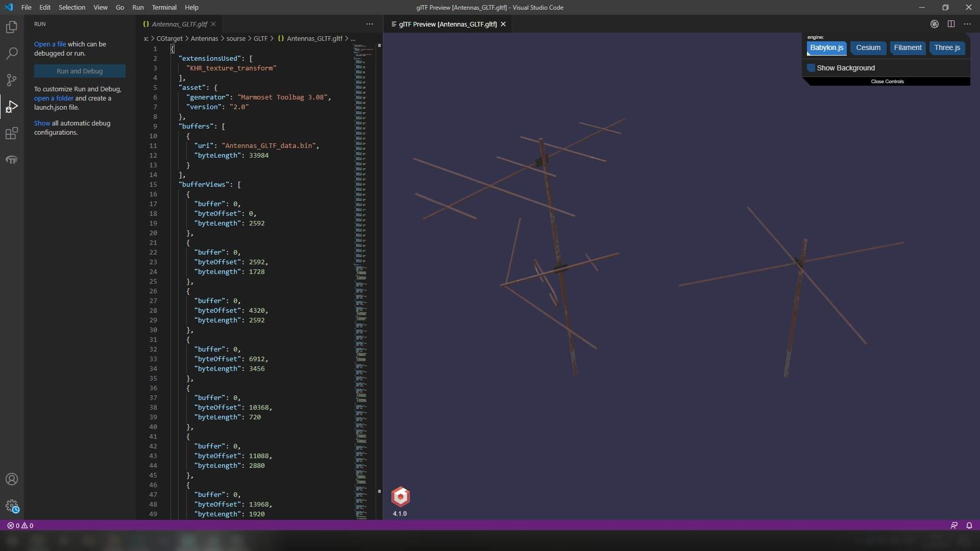This screenshot has height=551, width=980.
Task: Split the glTF preview editor
Action: click(951, 24)
